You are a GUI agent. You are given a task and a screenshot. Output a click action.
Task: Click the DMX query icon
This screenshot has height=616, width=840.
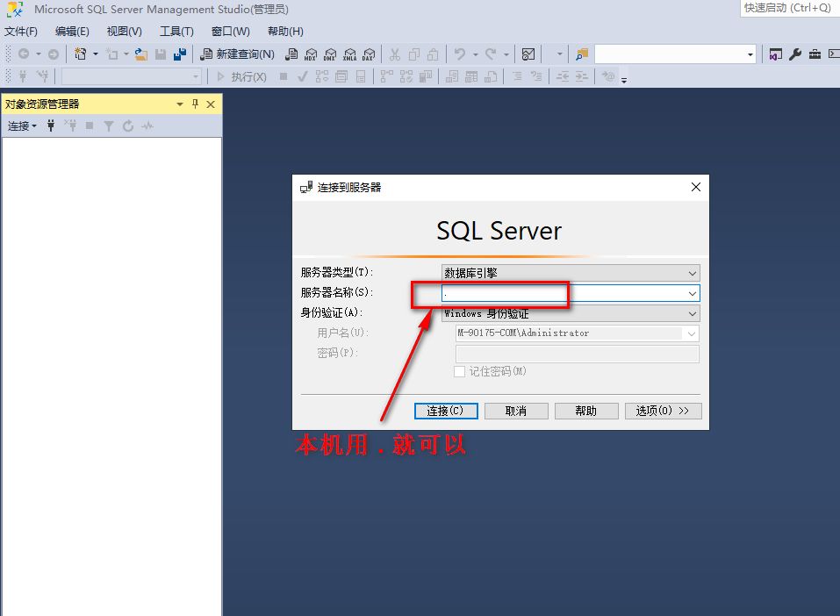330,54
